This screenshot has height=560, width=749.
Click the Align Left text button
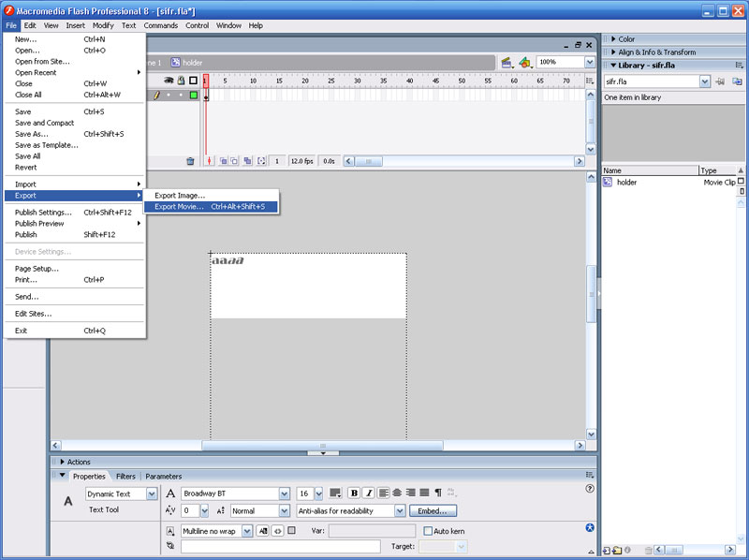383,493
